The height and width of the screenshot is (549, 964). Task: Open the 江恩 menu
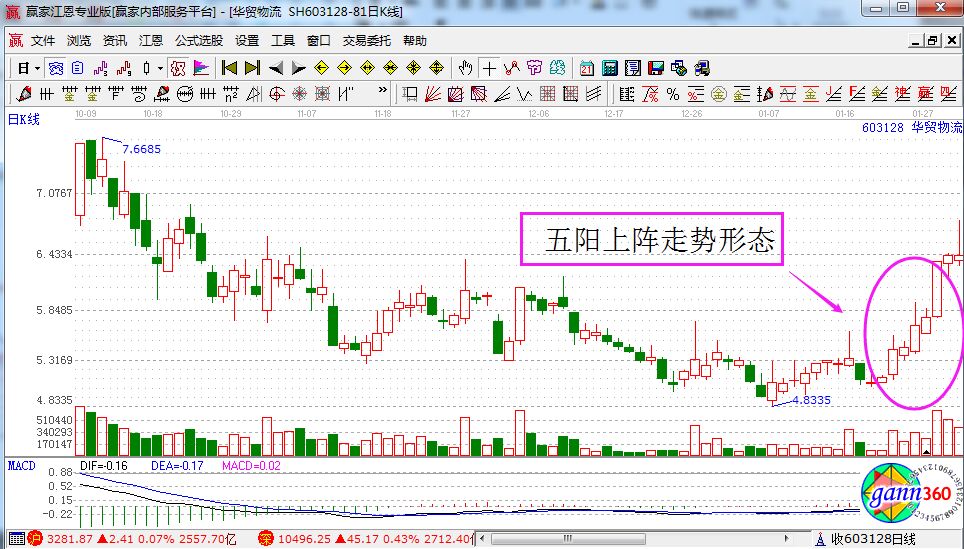(150, 41)
